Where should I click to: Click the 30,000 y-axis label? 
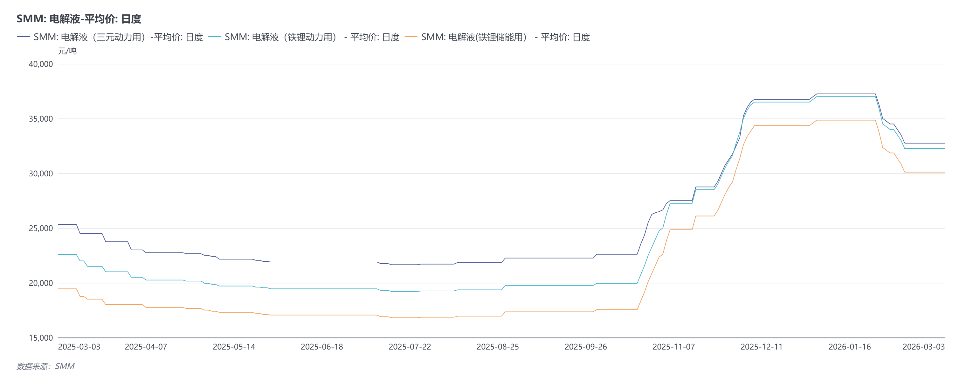(41, 174)
